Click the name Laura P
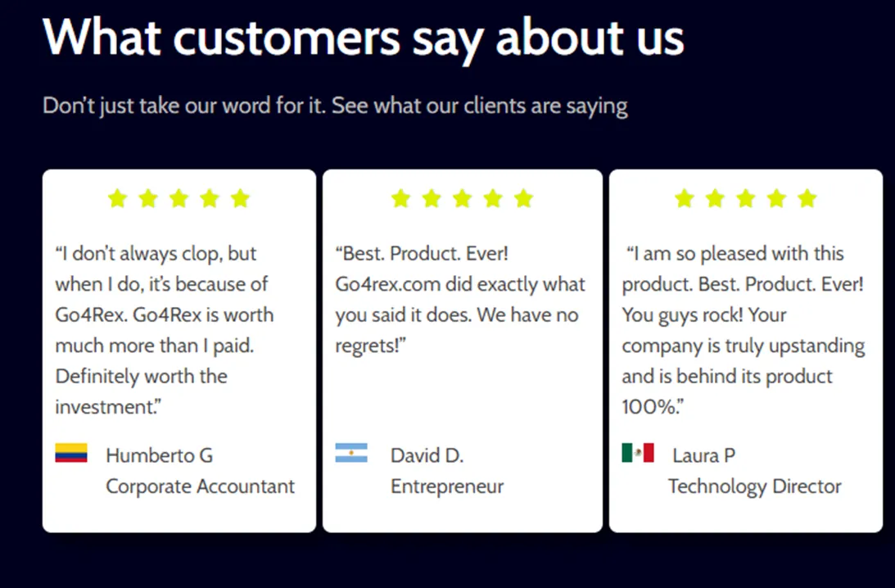Viewport: 895px width, 588px height. click(703, 455)
